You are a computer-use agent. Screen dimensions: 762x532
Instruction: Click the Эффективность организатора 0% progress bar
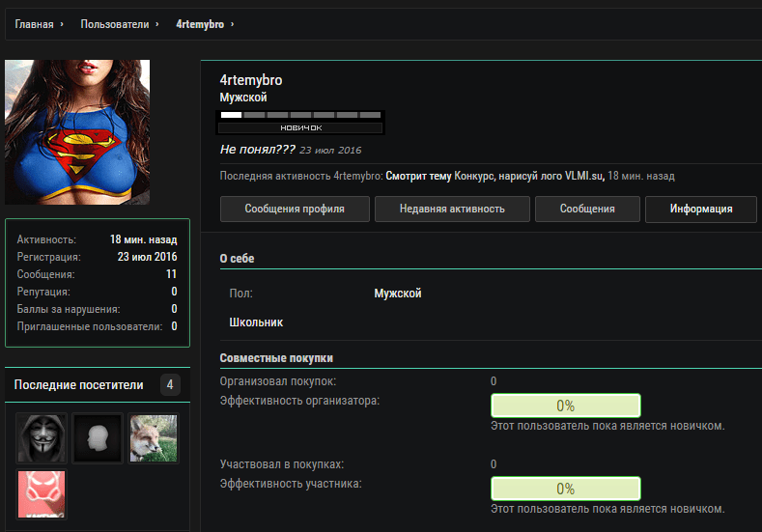point(565,406)
